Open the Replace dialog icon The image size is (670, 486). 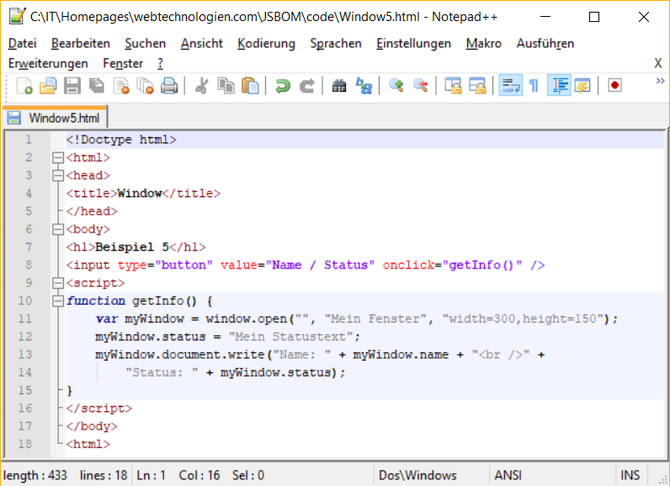pyautogui.click(x=364, y=86)
